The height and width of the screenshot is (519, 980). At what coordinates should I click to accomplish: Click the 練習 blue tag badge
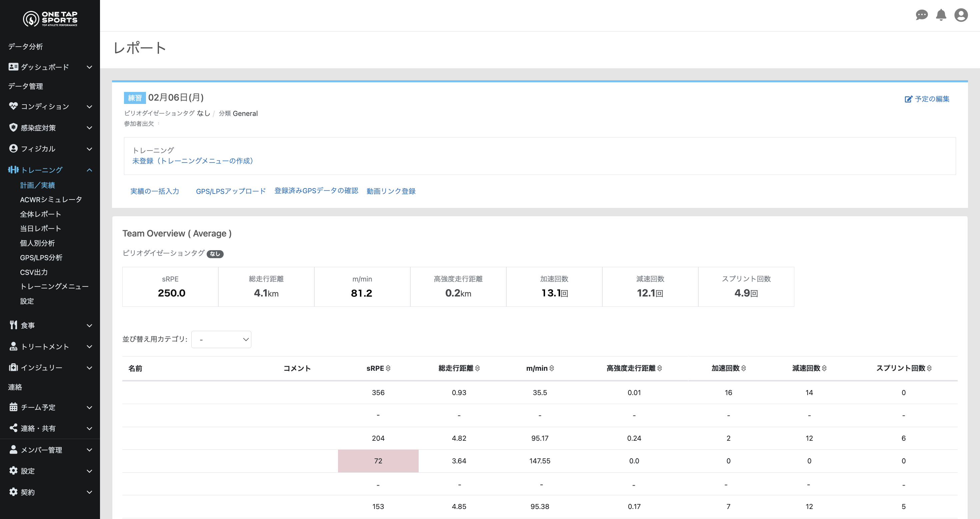pos(135,98)
